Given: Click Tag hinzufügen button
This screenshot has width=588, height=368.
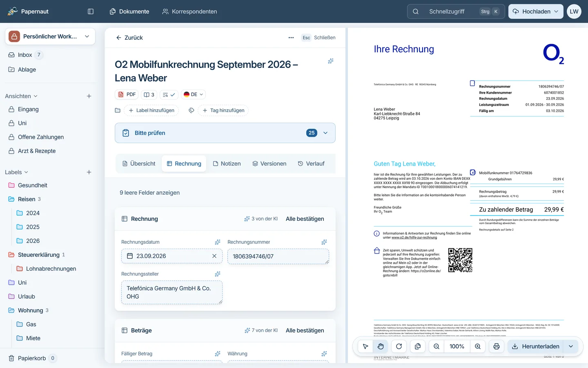Looking at the screenshot, I should pyautogui.click(x=223, y=110).
